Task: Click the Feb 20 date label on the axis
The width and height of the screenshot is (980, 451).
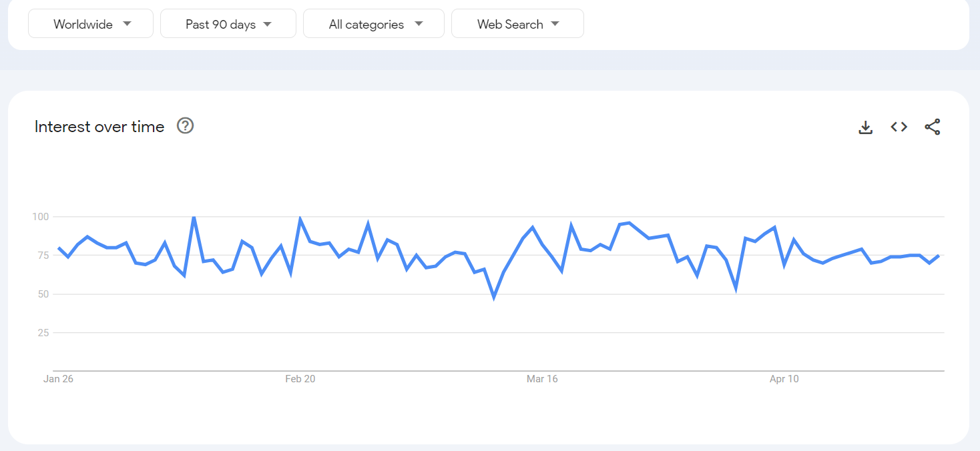Action: [300, 379]
